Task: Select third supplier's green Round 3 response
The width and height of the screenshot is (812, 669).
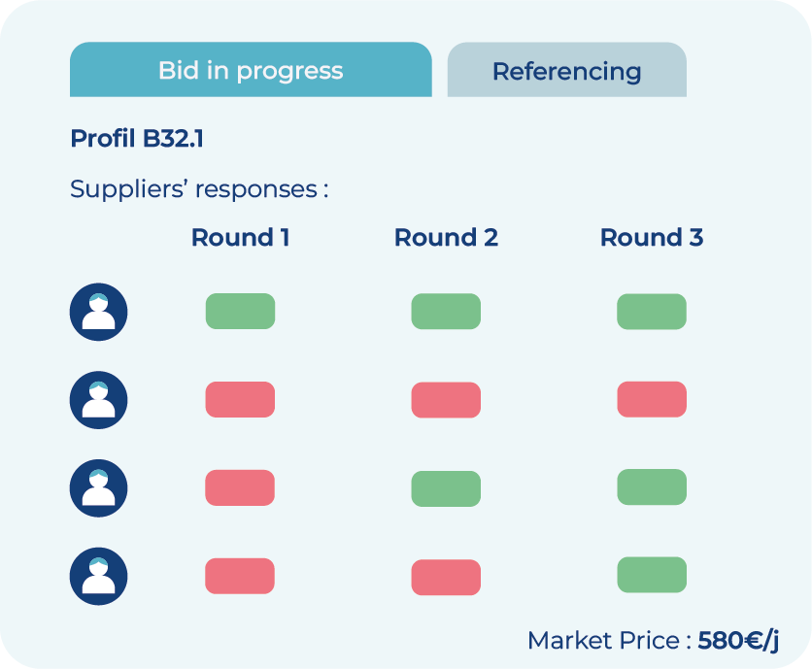Action: 652,487
